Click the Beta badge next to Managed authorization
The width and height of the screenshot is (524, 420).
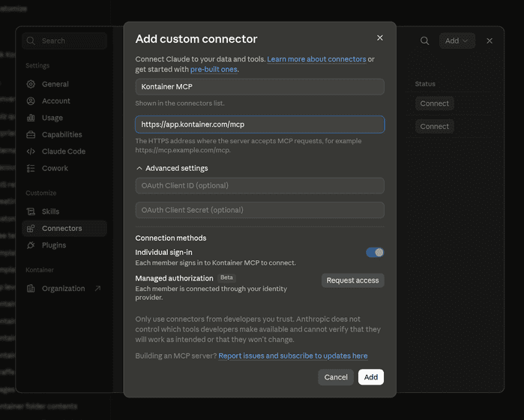coord(226,277)
